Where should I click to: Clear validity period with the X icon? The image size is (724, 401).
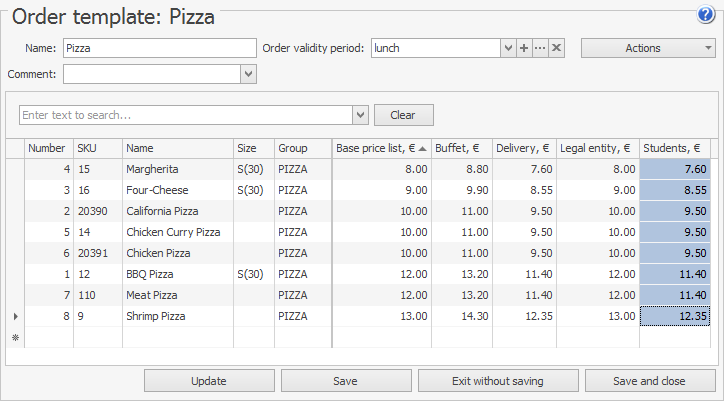click(x=557, y=48)
